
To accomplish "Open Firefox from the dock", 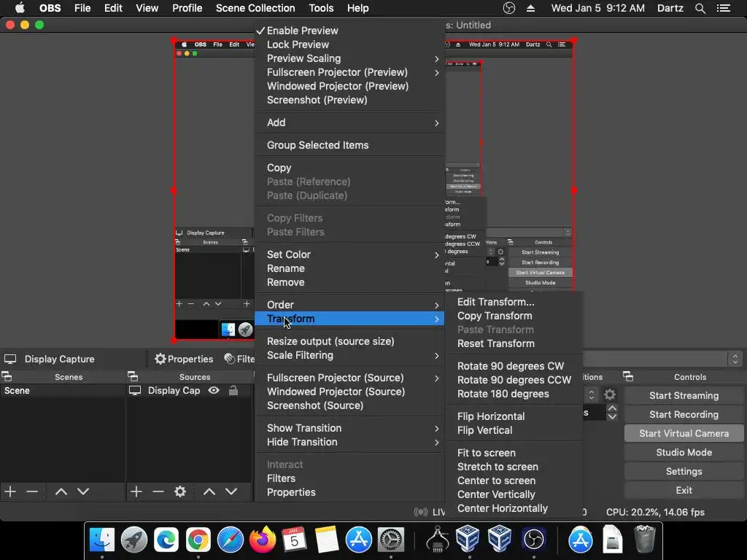I will tap(262, 540).
